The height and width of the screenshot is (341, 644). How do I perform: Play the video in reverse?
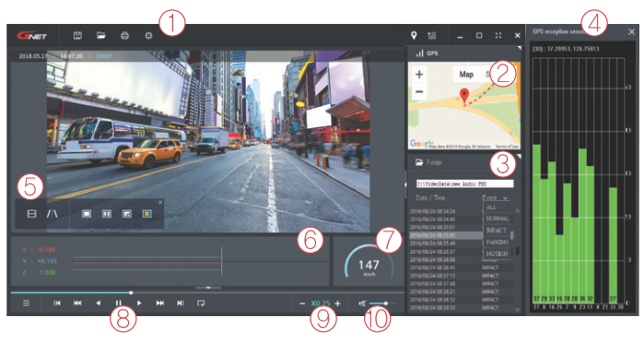click(98, 303)
